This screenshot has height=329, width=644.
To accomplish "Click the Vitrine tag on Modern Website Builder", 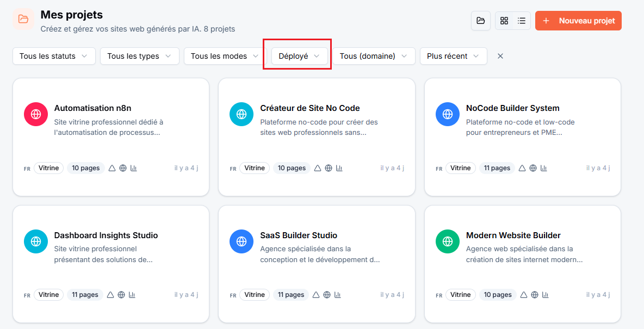I will [460, 295].
